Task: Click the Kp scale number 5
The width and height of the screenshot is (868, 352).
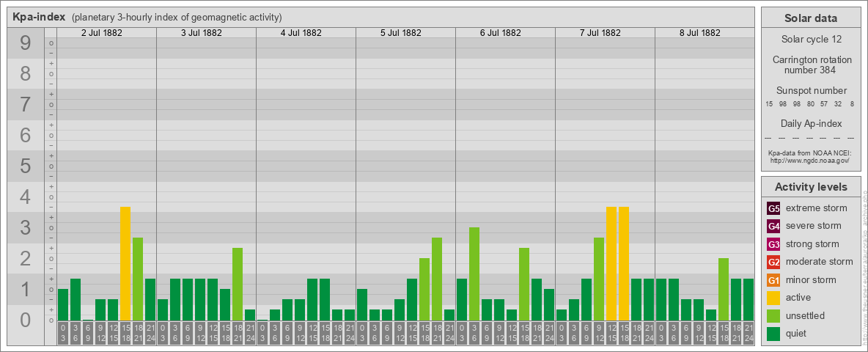Action: pyautogui.click(x=26, y=166)
